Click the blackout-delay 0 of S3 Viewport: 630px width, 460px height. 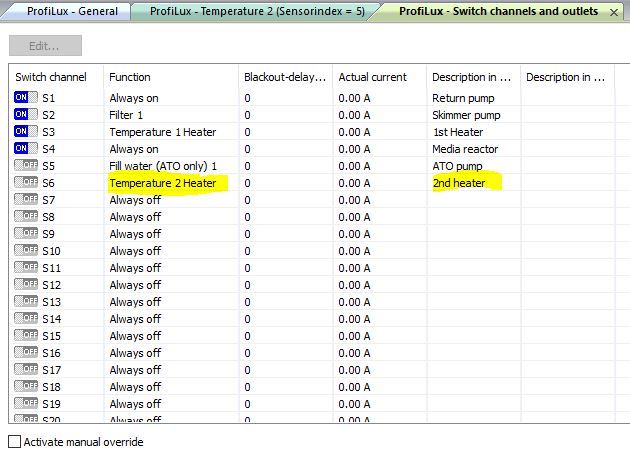pyautogui.click(x=247, y=132)
